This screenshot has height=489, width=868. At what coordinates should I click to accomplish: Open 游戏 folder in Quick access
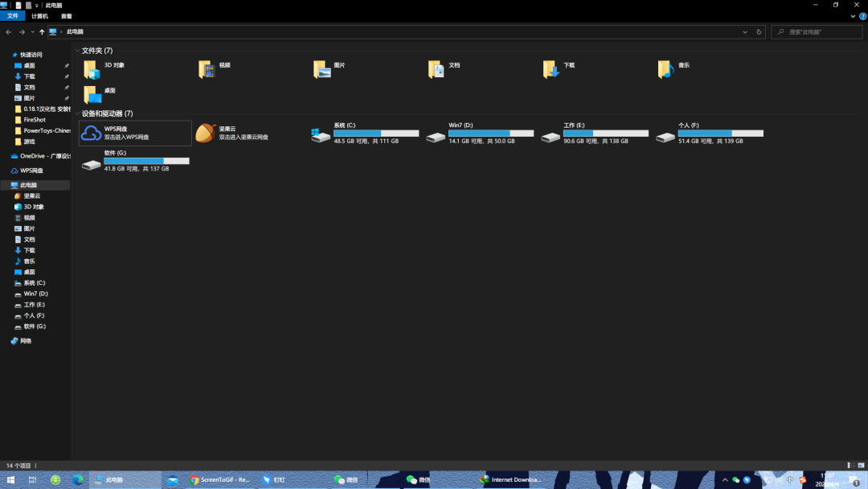[x=24, y=142]
